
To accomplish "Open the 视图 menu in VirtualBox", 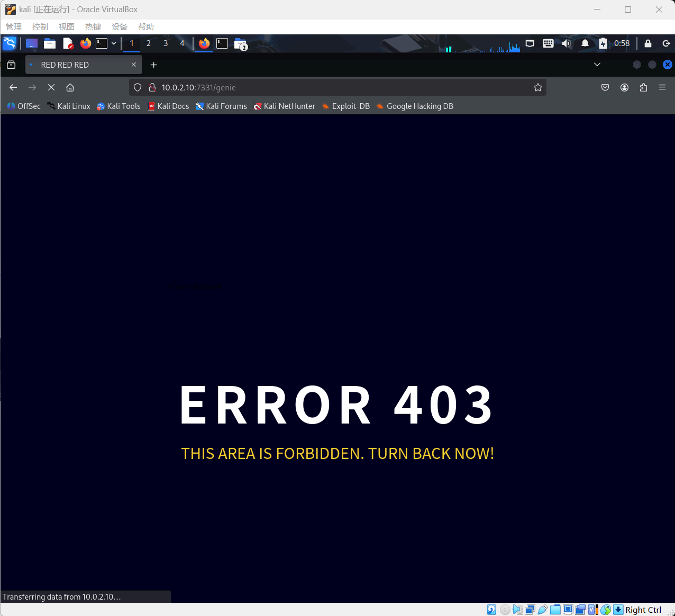I will (66, 27).
